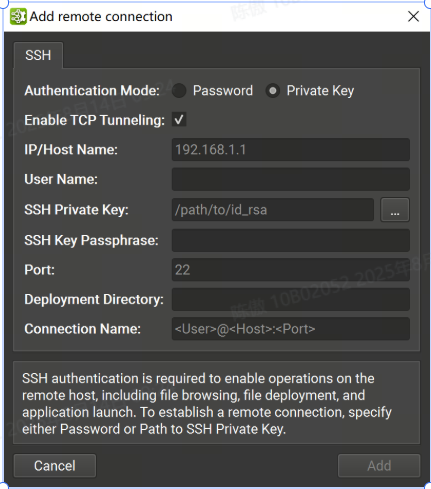Select Private Key authentication mode
Screen dimensions: 431x489
coord(273,91)
